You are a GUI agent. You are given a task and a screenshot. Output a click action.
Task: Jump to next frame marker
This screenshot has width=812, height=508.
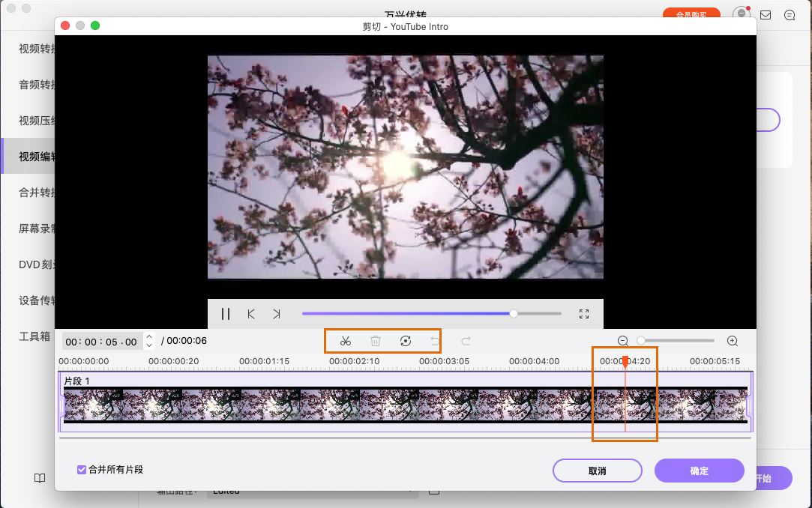click(277, 314)
